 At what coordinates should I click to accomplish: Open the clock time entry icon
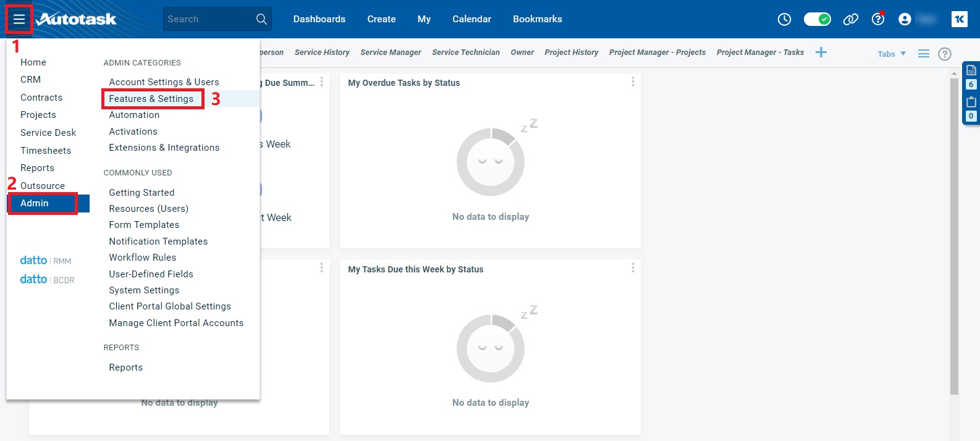tap(784, 20)
